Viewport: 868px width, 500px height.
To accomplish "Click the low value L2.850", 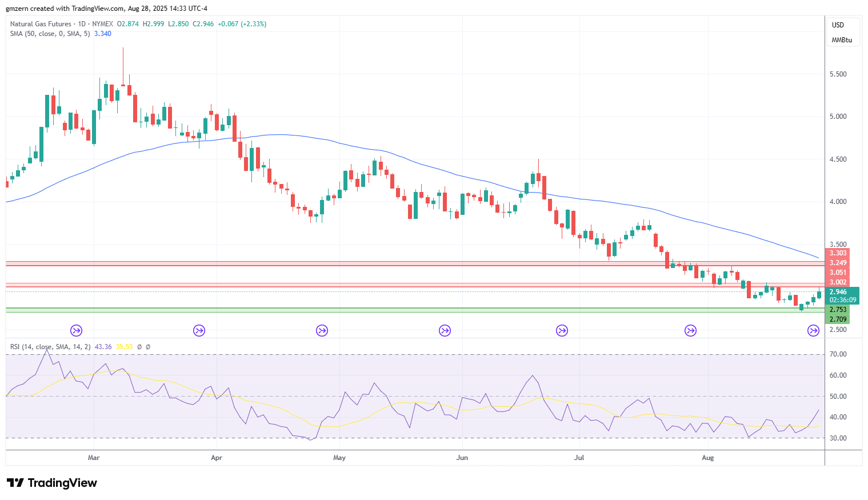I will click(178, 24).
